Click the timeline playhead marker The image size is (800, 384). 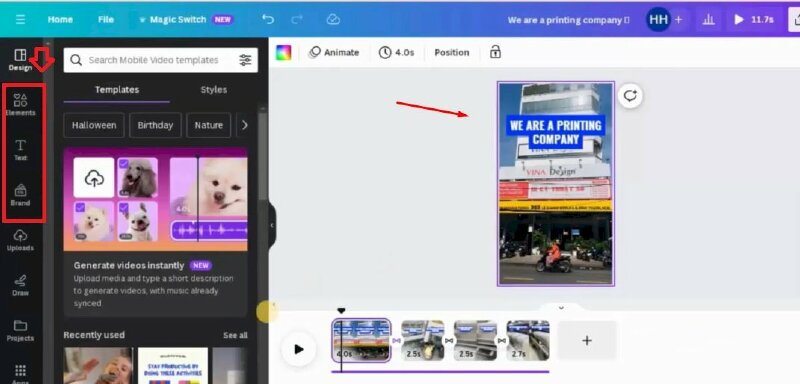[x=341, y=311]
